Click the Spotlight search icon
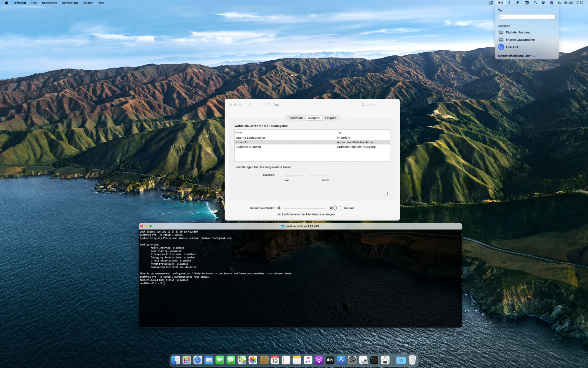Image resolution: width=588 pixels, height=368 pixels. (x=535, y=3)
